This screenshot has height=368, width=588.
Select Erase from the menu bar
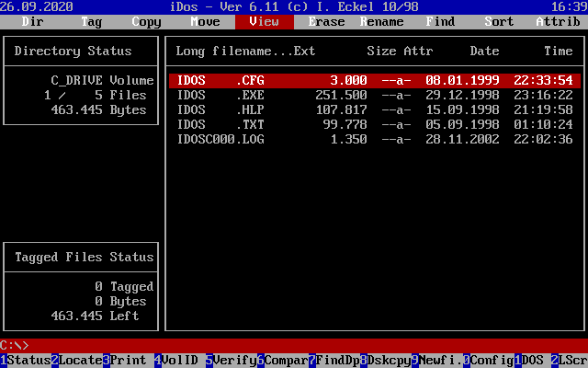tap(326, 21)
